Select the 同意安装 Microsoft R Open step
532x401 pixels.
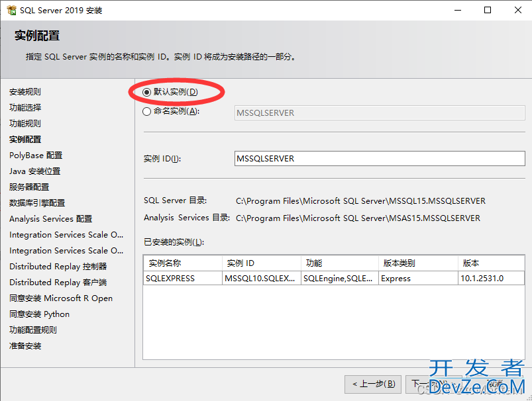(x=61, y=298)
